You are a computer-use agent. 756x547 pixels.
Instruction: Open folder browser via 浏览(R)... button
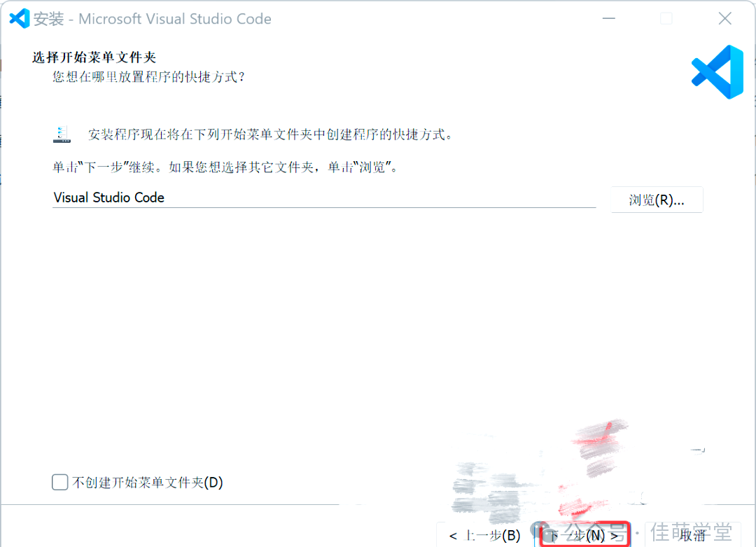tap(657, 200)
